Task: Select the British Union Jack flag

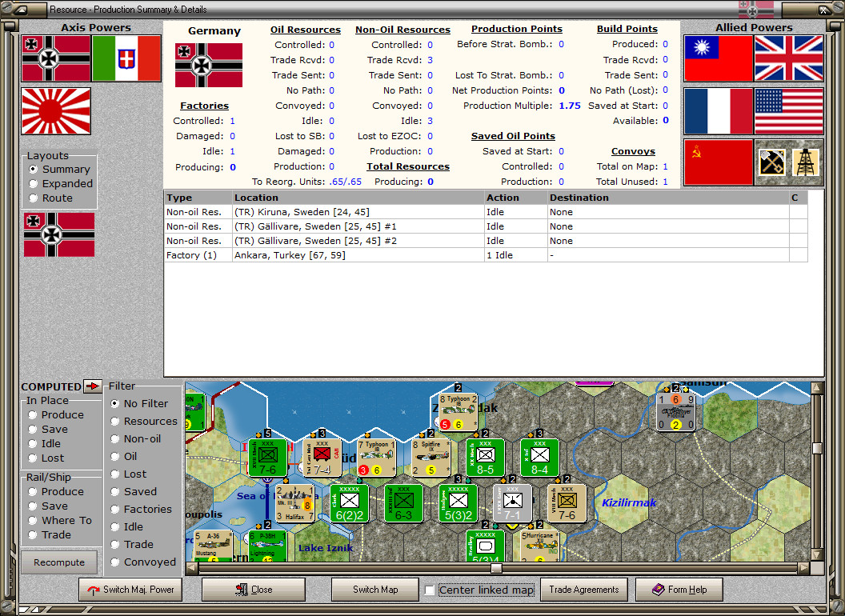Action: click(x=789, y=58)
